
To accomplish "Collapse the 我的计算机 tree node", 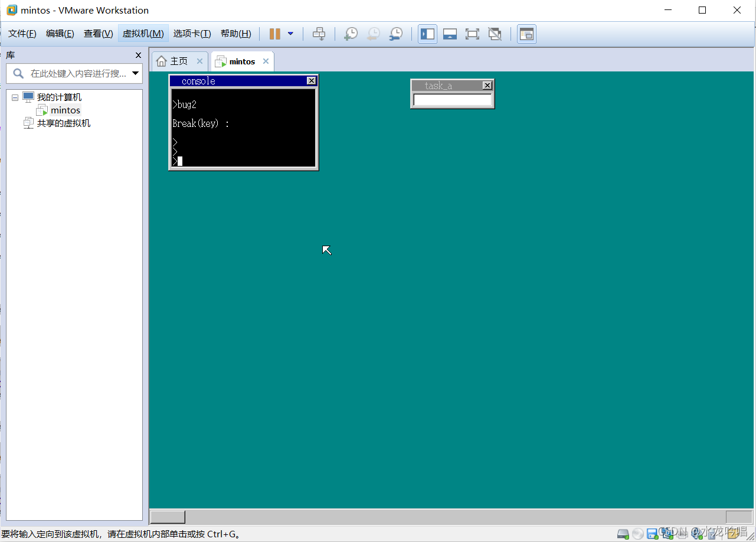I will pyautogui.click(x=15, y=97).
